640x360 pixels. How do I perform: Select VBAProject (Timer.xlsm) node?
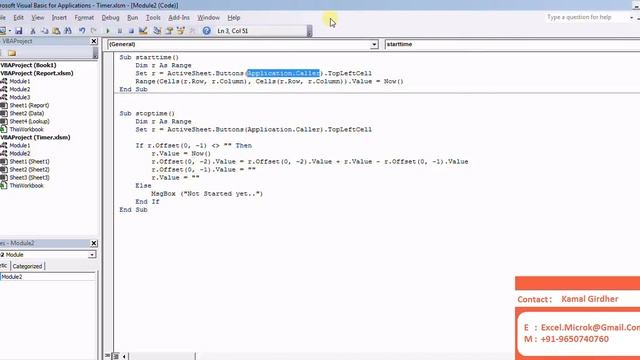point(36,138)
